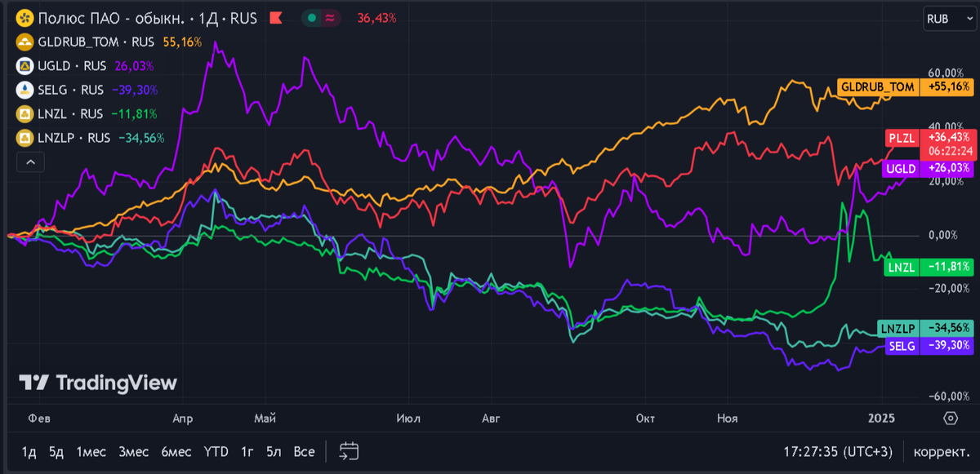Click the green LNZL price-scale label

point(929,266)
